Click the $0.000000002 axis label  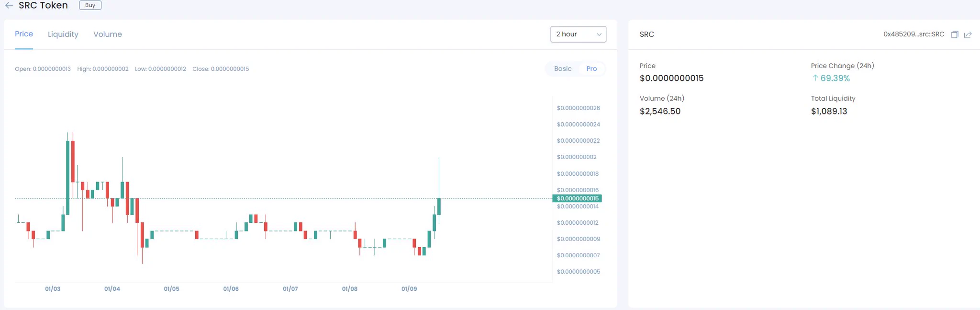[577, 157]
